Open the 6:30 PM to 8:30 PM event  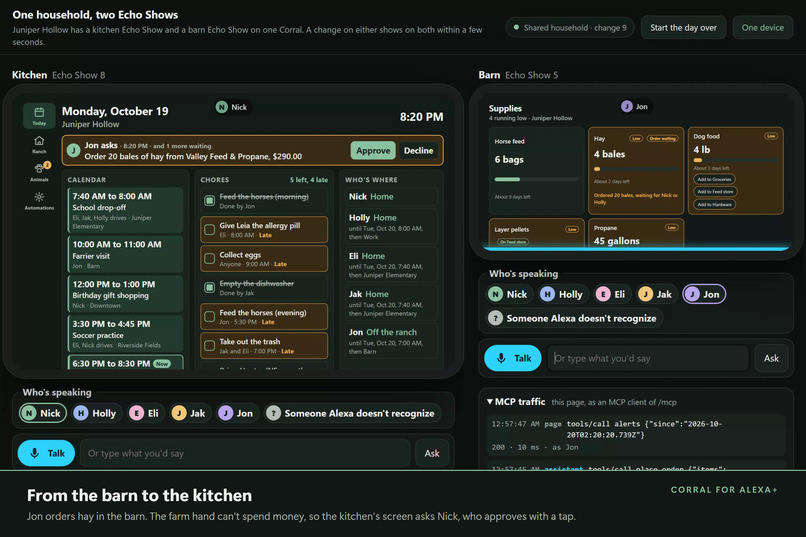click(125, 363)
